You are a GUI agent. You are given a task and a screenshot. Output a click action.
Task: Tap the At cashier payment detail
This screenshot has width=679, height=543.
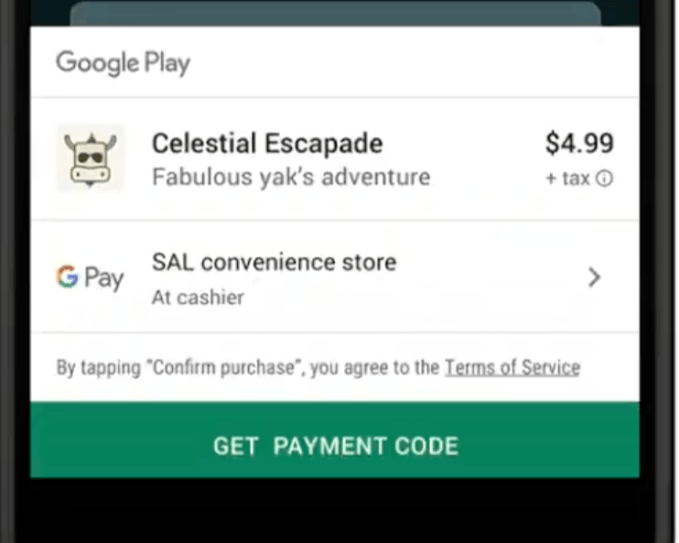[x=198, y=297]
